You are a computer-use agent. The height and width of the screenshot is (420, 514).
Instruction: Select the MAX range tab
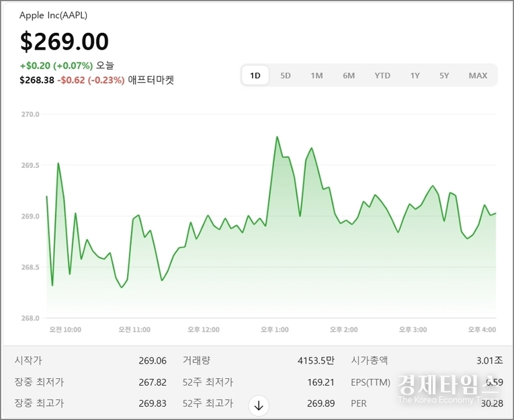pyautogui.click(x=478, y=75)
